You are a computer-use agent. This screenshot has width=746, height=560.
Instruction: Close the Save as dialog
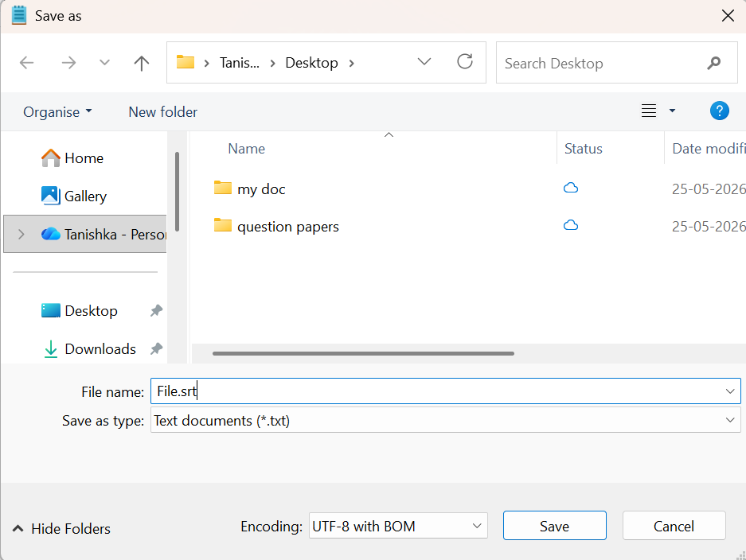[728, 16]
